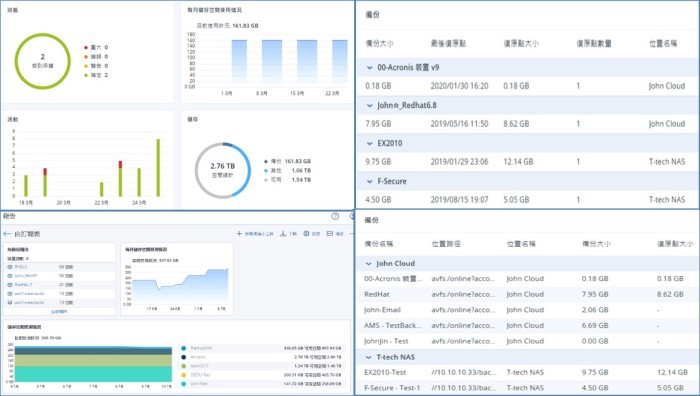700x396 pixels.
Task: Click the John_WinXP device name in list
Action: pyautogui.click(x=25, y=276)
